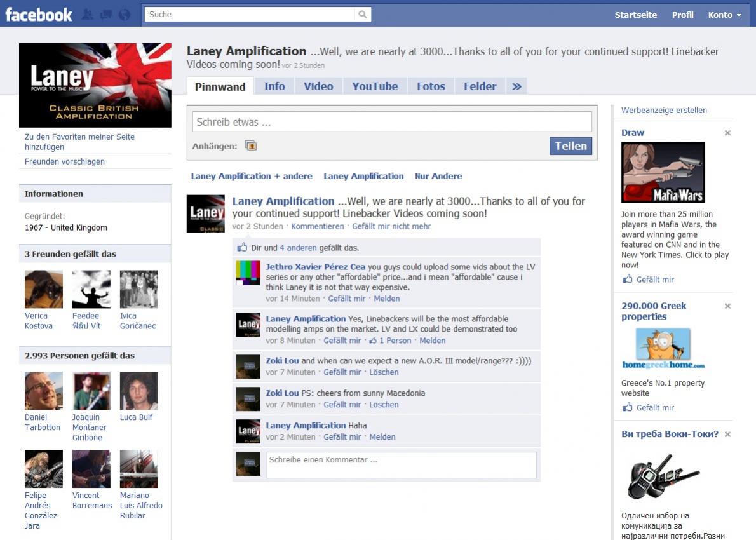The width and height of the screenshot is (756, 540).
Task: Click Kommentieren under the main post
Action: [x=318, y=226]
